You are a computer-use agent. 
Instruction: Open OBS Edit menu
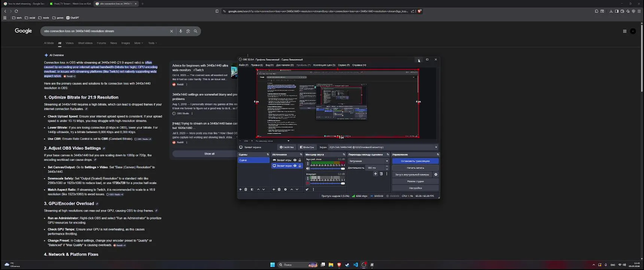click(257, 65)
